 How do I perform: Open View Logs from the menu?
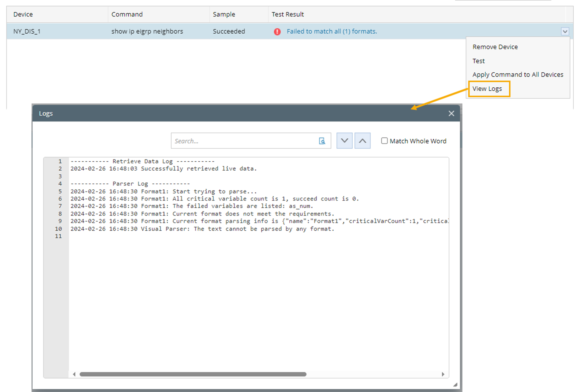[487, 89]
